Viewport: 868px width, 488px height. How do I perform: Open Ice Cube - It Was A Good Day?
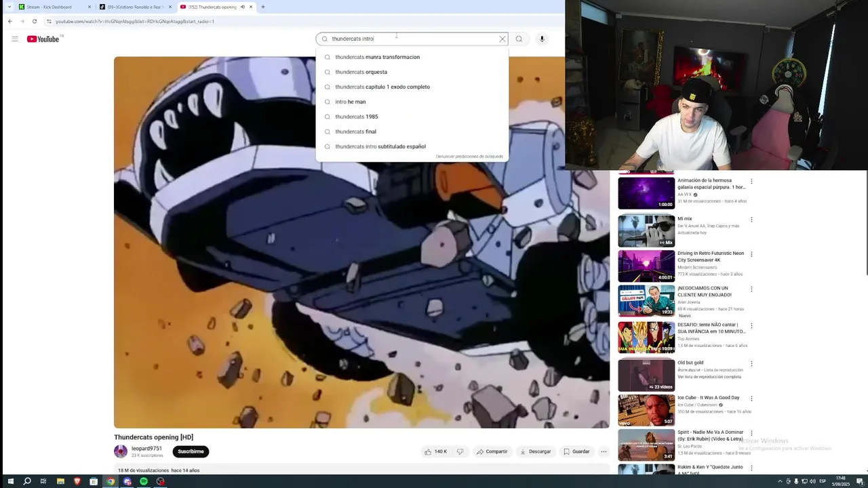point(646,409)
